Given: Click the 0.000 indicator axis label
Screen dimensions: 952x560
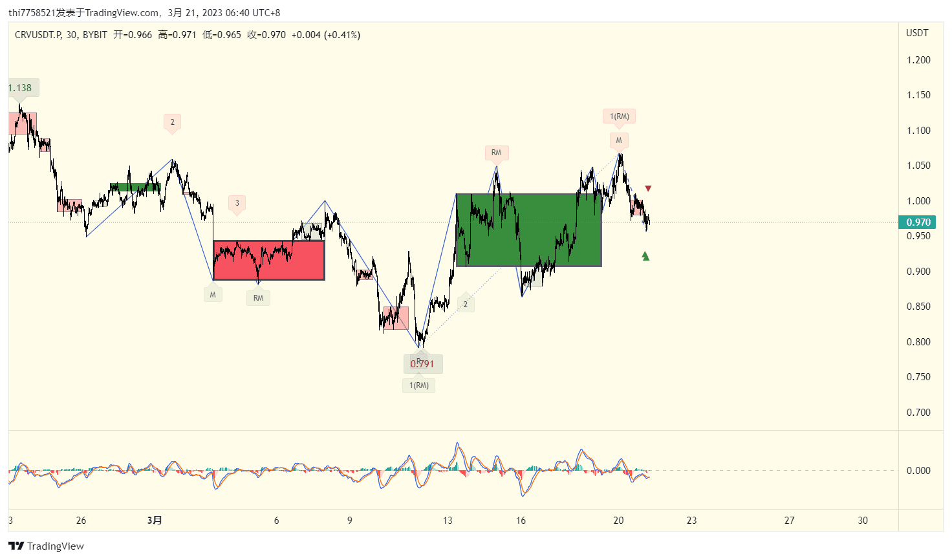Looking at the screenshot, I should pos(918,471).
